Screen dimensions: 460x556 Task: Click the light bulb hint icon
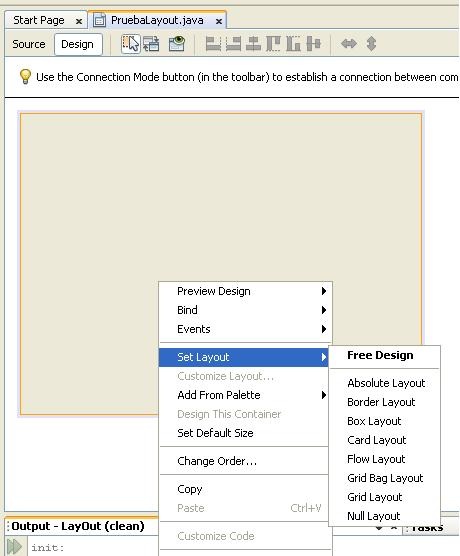(25, 77)
